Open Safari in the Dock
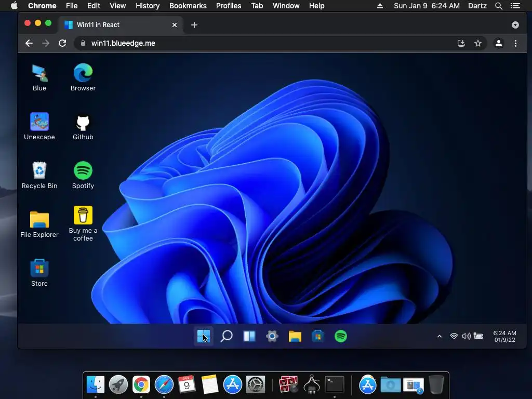Viewport: 532px width, 399px height. 164,384
